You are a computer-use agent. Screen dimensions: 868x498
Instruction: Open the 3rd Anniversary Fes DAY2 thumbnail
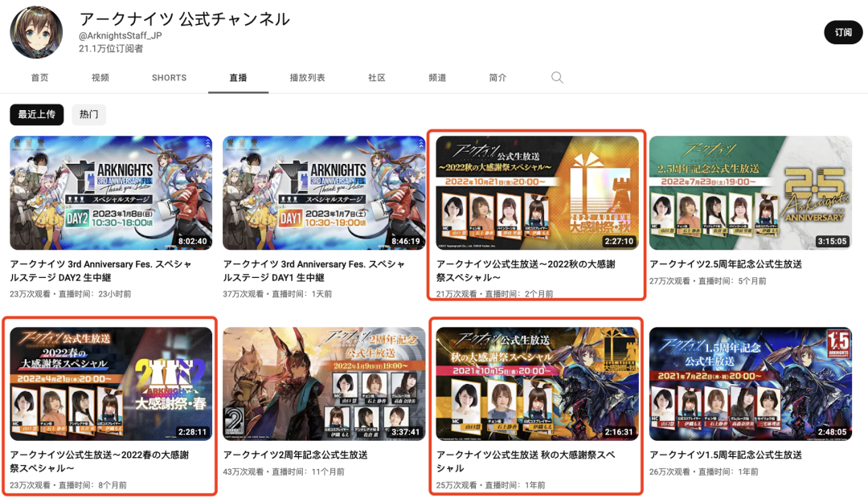tap(111, 193)
